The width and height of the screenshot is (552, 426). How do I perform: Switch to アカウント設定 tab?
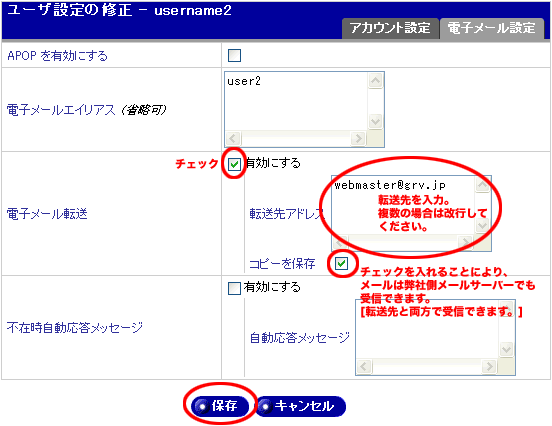coord(390,28)
